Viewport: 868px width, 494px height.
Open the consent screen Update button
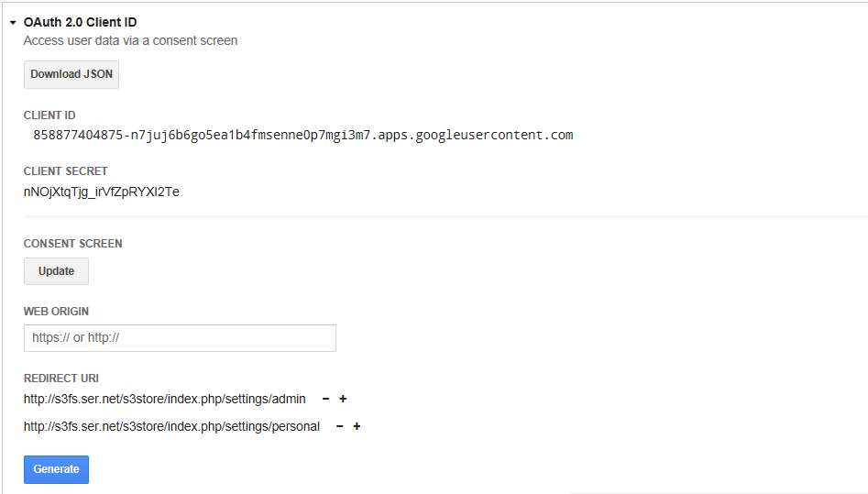click(56, 271)
